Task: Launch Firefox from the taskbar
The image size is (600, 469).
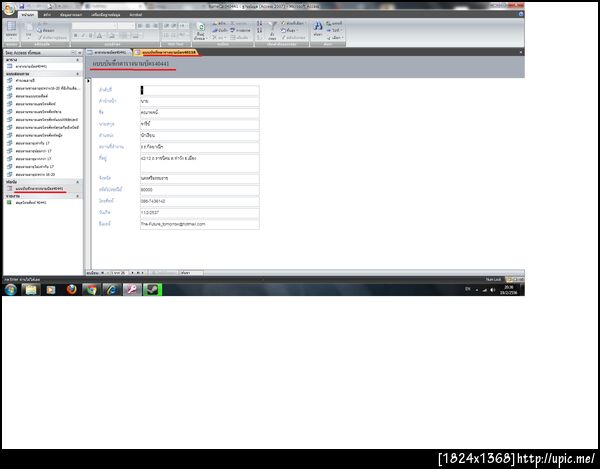Action: (71, 290)
